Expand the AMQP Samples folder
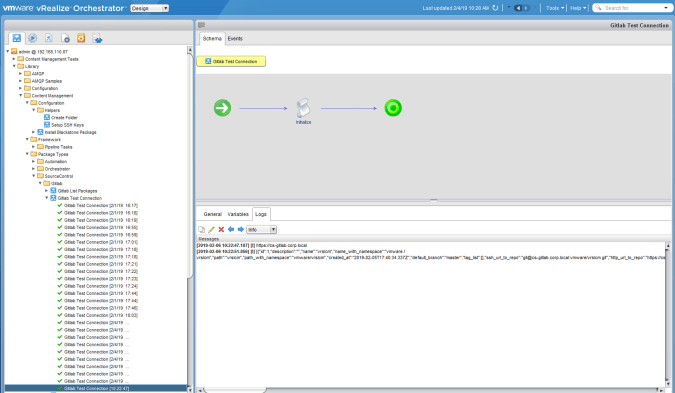Screen dimensions: 675x393 coord(20,80)
